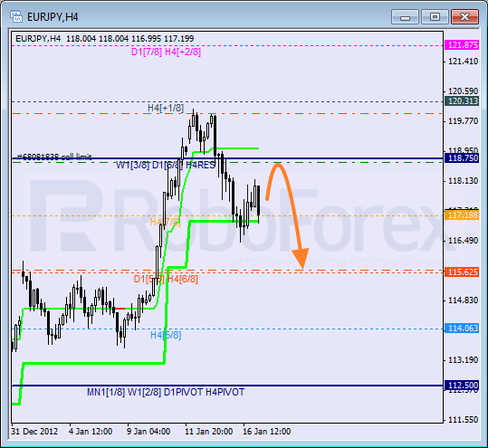Click the 116.490 price scale value
Viewport: 488px width, 448px height.
coord(463,241)
